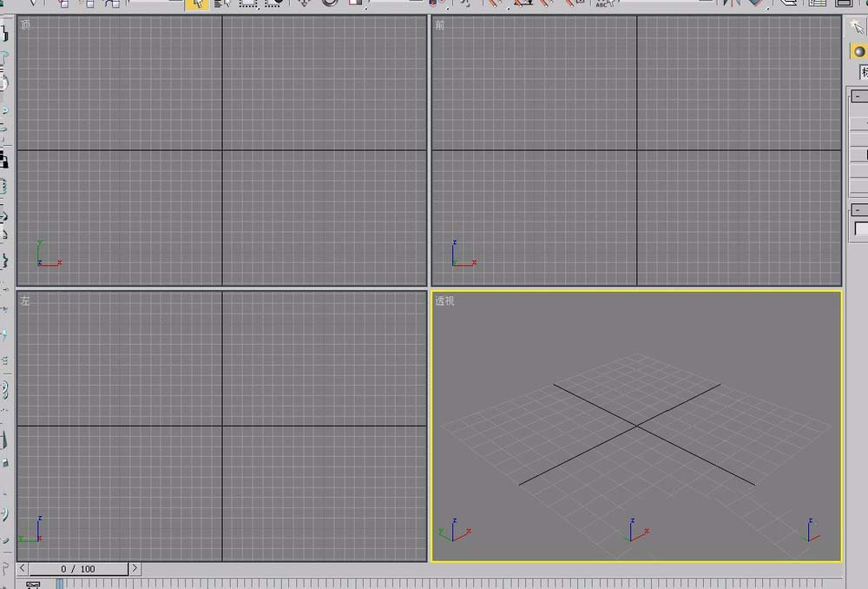This screenshot has height=589, width=868.
Task: Click the 透视 perspective viewport label
Action: pyautogui.click(x=444, y=301)
